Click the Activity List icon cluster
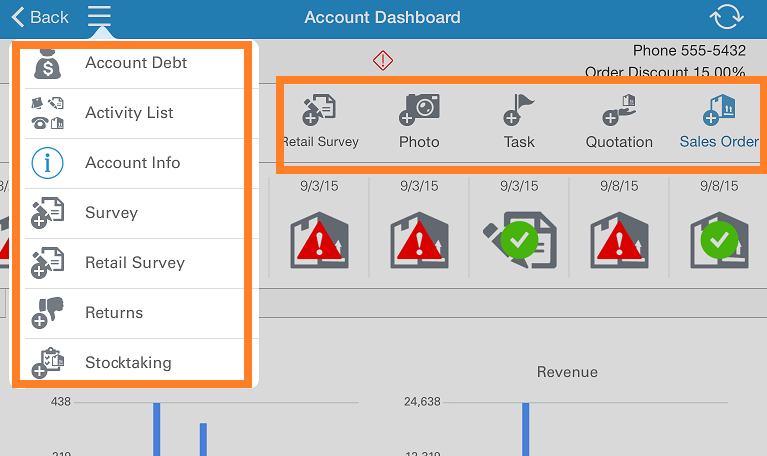 47,113
